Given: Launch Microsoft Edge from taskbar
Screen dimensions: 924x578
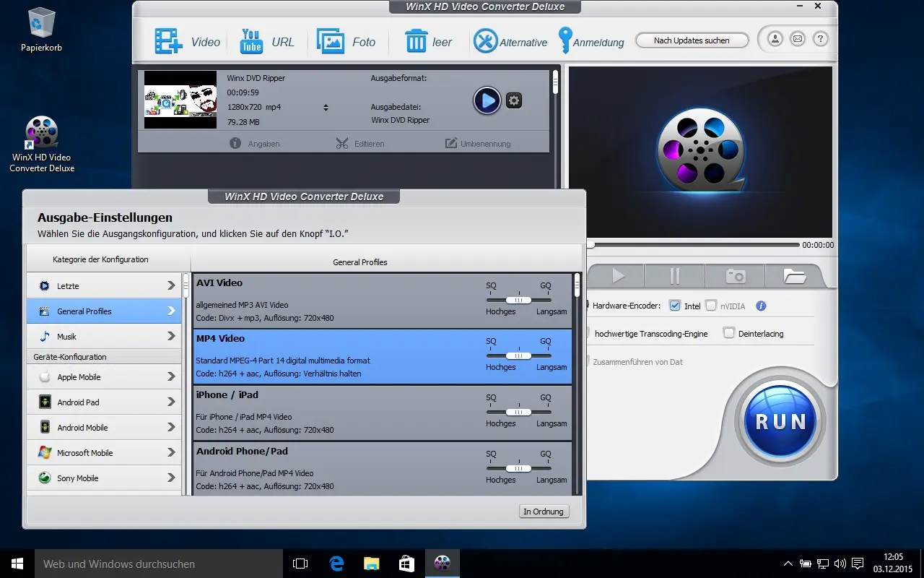Looking at the screenshot, I should point(336,563).
